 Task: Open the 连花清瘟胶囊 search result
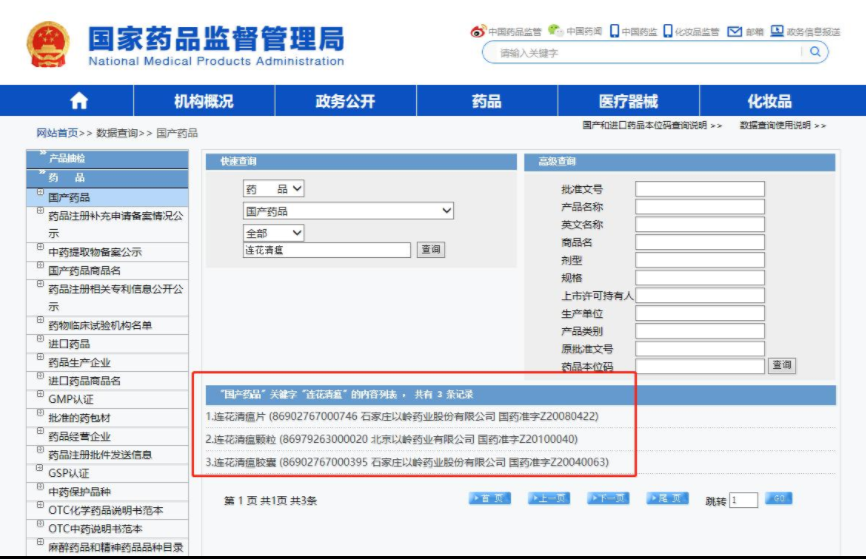(407, 463)
